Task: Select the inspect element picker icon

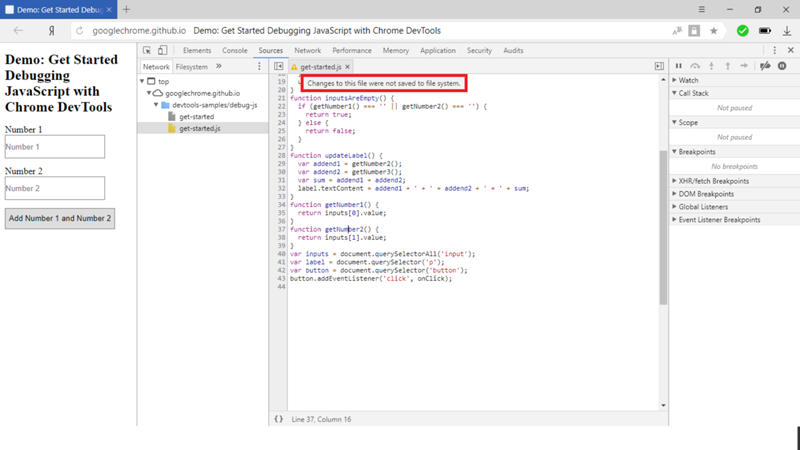Action: click(147, 51)
